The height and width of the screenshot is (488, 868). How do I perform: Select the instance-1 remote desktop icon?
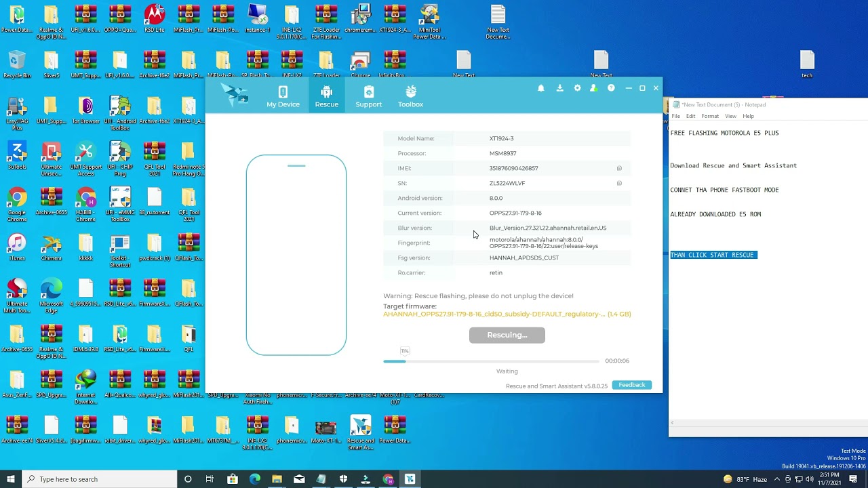pos(258,19)
